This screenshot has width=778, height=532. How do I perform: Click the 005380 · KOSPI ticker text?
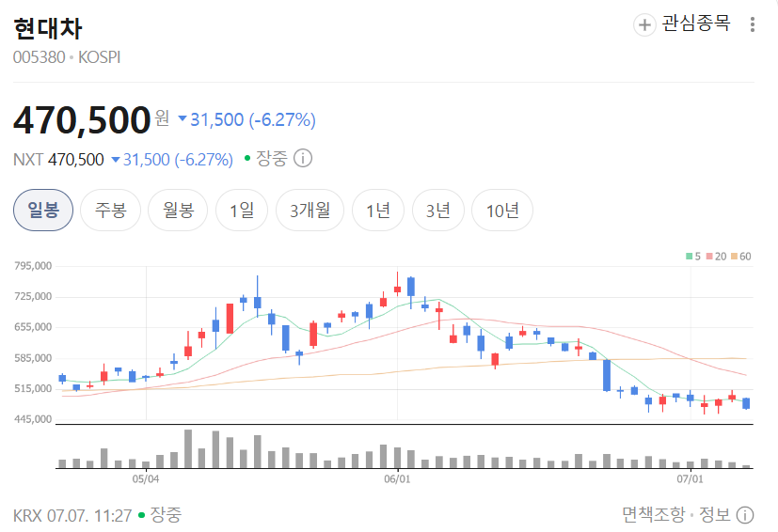[x=67, y=57]
